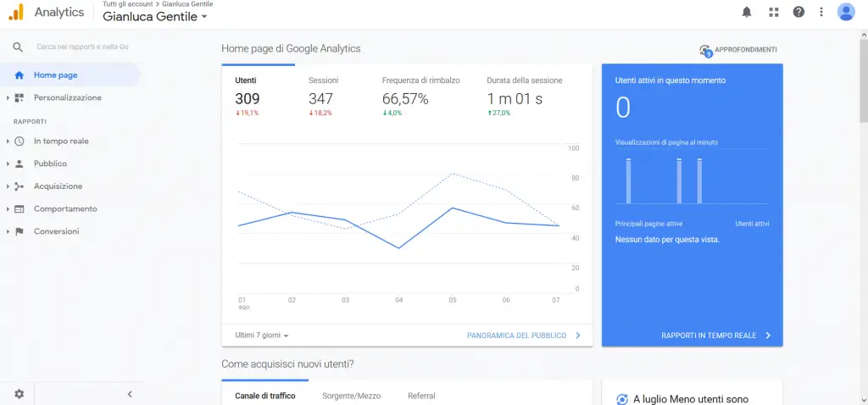Click the Conversioni flag icon
The height and width of the screenshot is (405, 868).
19,231
